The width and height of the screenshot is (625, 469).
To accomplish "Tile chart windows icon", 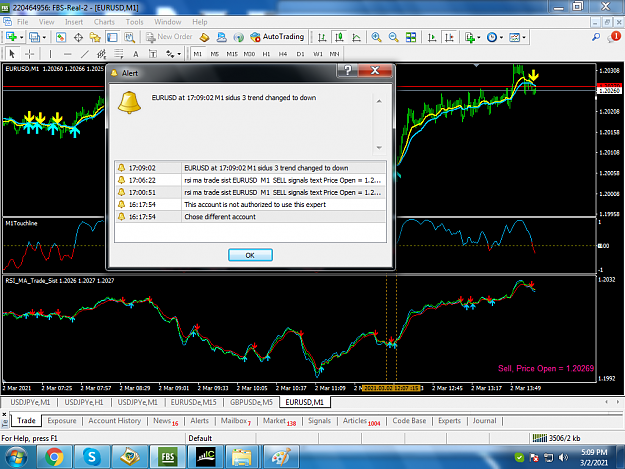I will click(x=411, y=37).
